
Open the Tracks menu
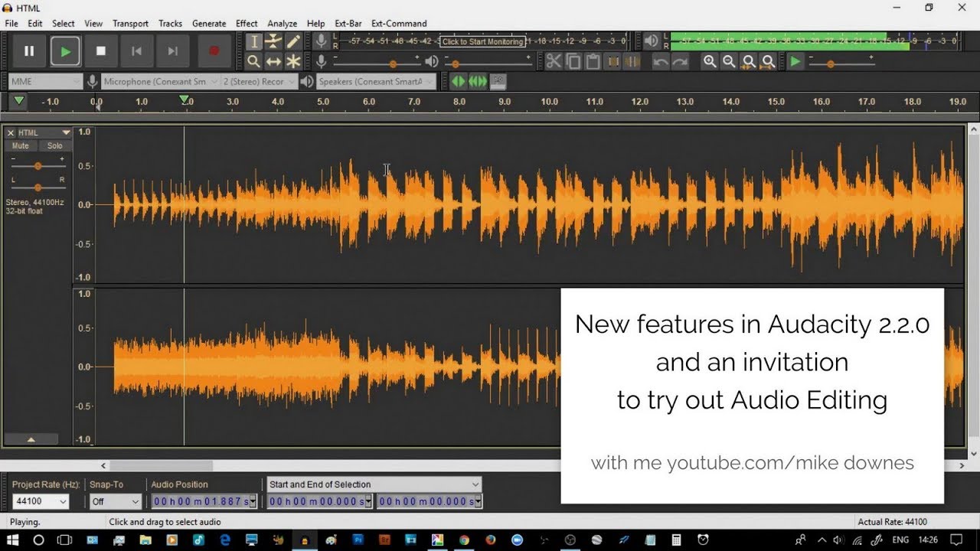(170, 24)
